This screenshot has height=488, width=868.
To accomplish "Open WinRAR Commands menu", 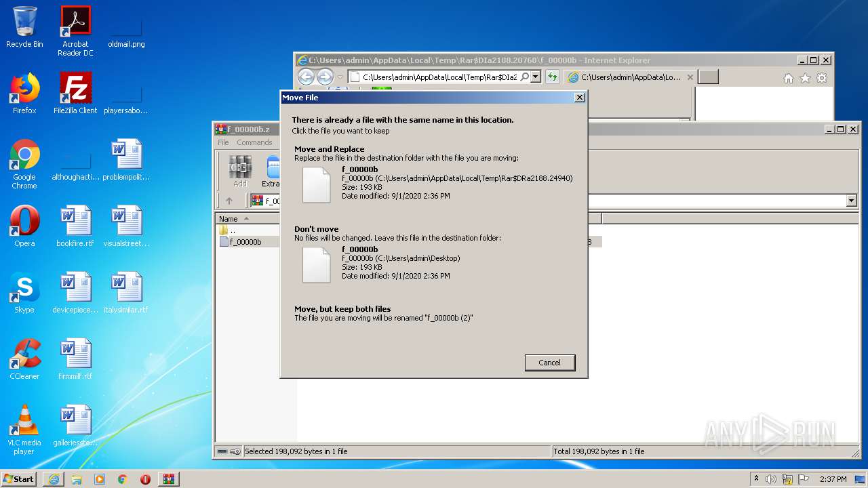I will 254,142.
